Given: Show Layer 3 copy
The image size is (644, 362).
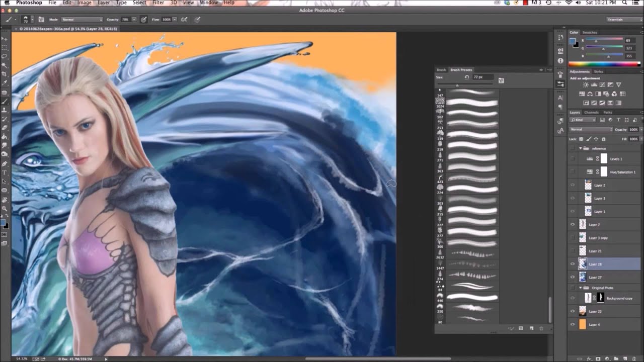Looking at the screenshot, I should click(573, 238).
